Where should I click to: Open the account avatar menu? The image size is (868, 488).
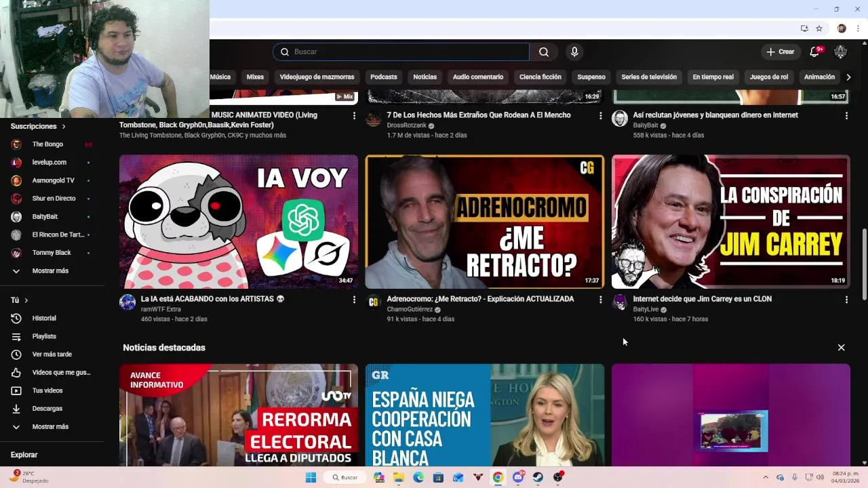[x=840, y=52]
